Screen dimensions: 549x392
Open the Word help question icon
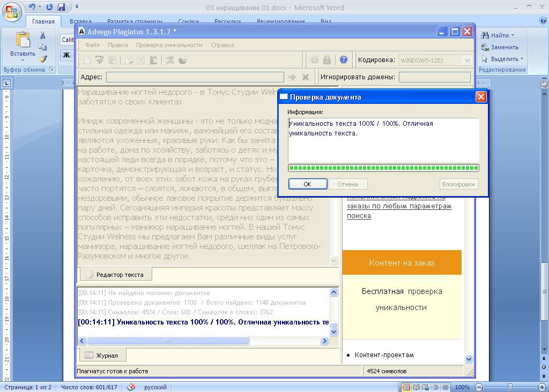coord(543,20)
